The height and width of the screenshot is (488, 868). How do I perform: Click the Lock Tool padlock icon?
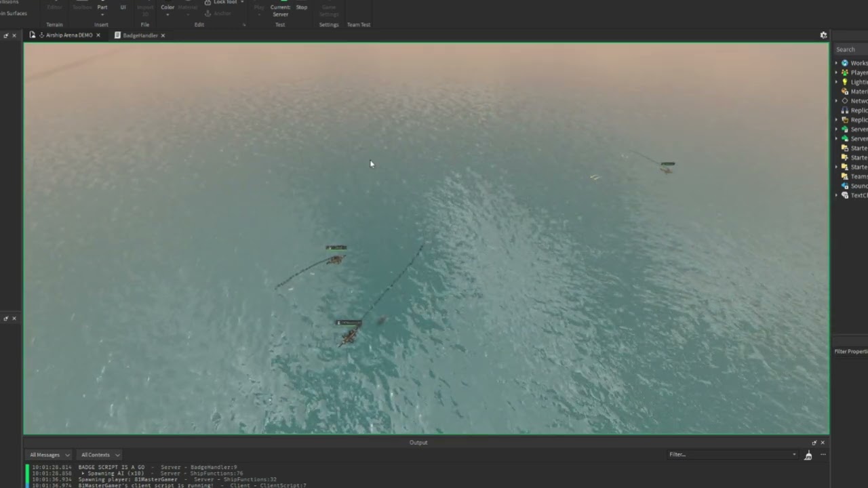point(208,3)
